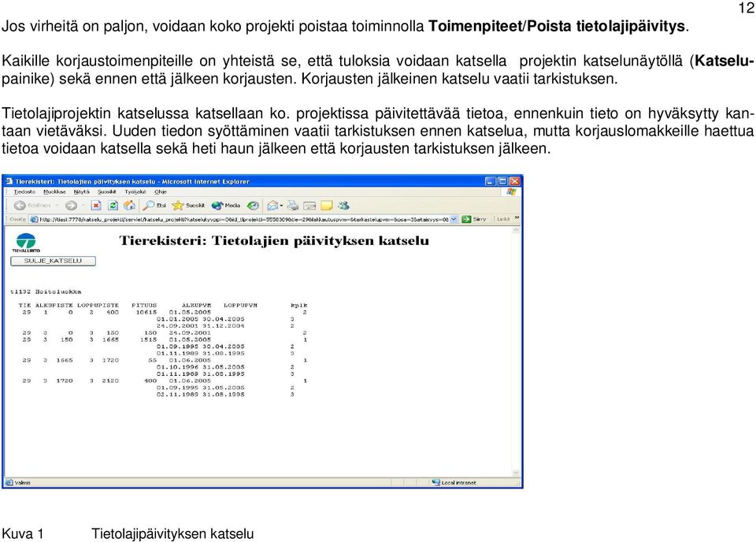The image size is (756, 542).
Task: Click the date row '02.11.1989 31.08.1995'
Action: point(201,395)
